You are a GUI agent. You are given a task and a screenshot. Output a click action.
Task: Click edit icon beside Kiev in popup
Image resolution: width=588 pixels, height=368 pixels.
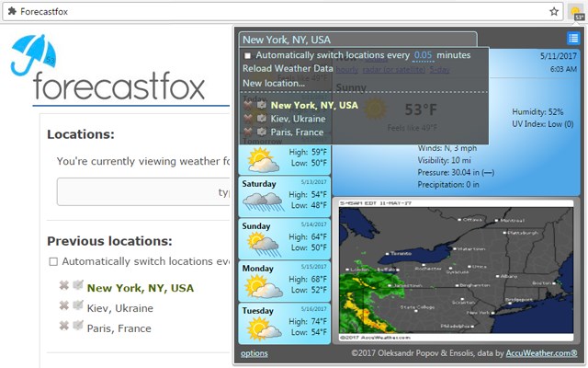tap(262, 119)
